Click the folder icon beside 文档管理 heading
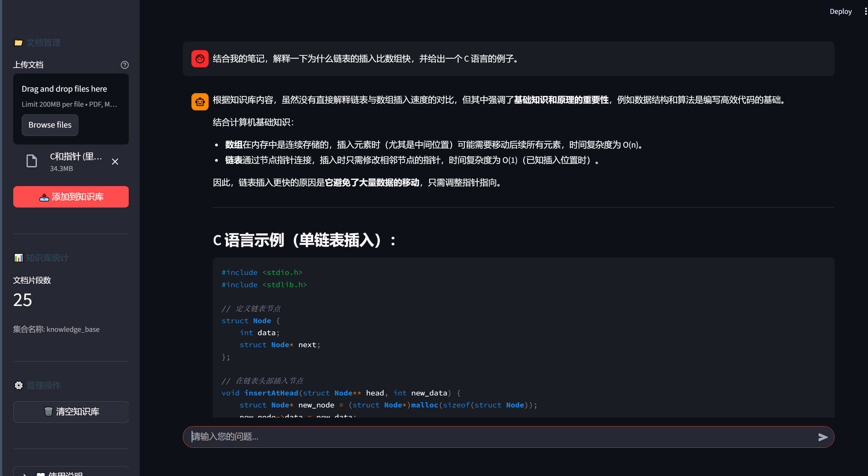The width and height of the screenshot is (868, 476). coord(18,42)
